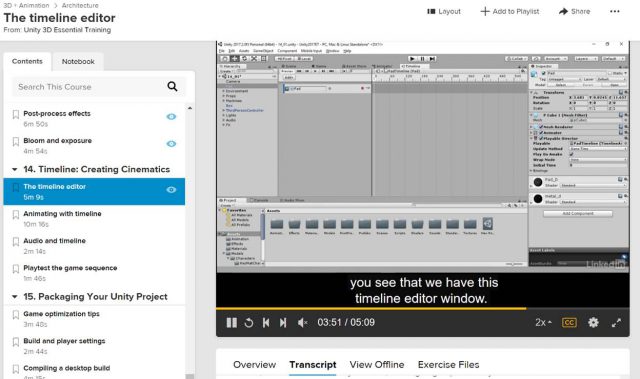The width and height of the screenshot is (640, 379).
Task: Open the 2x playback speed menu
Action: [543, 323]
